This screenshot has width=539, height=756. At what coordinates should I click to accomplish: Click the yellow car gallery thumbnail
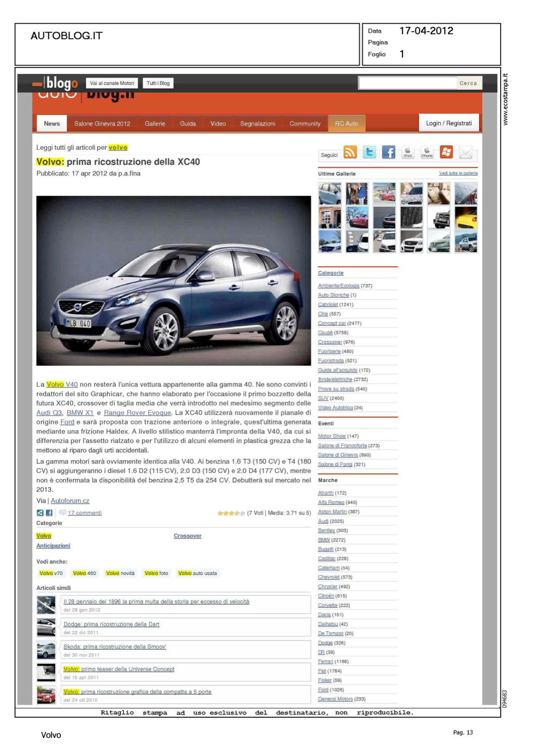(465, 218)
